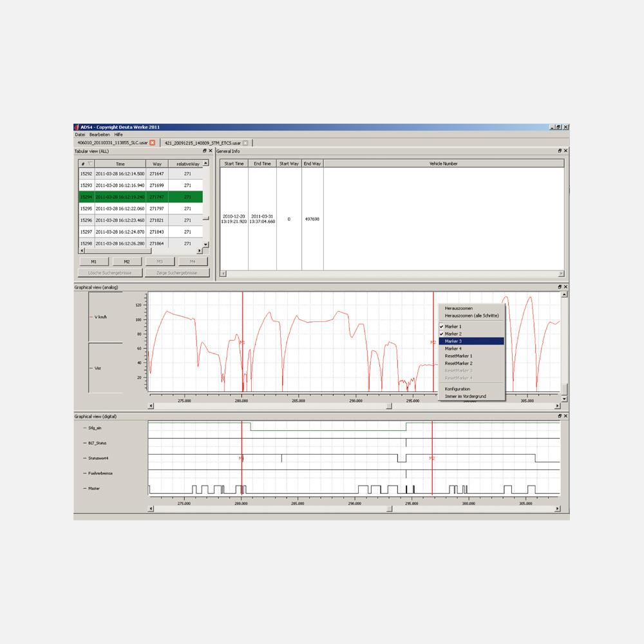This screenshot has height=644, width=644.
Task: Close the 406010_20110331_113855_SLC.usar tab with its red X
Action: [153, 143]
